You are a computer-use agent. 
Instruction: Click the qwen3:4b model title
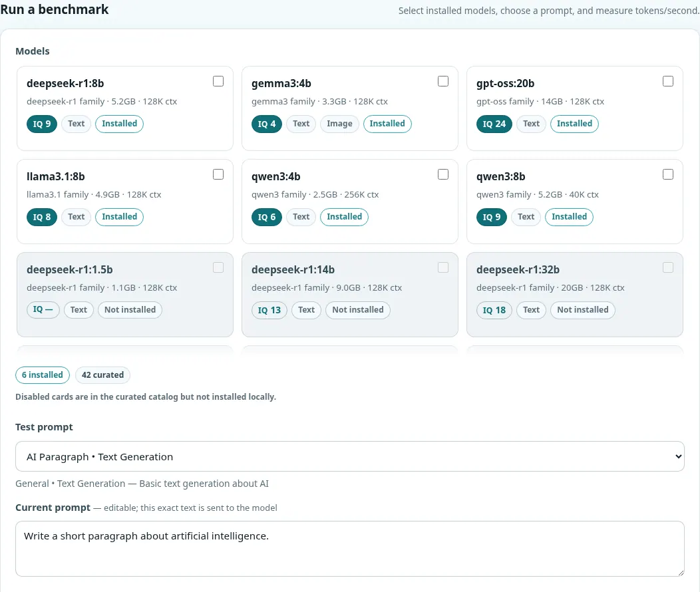276,177
